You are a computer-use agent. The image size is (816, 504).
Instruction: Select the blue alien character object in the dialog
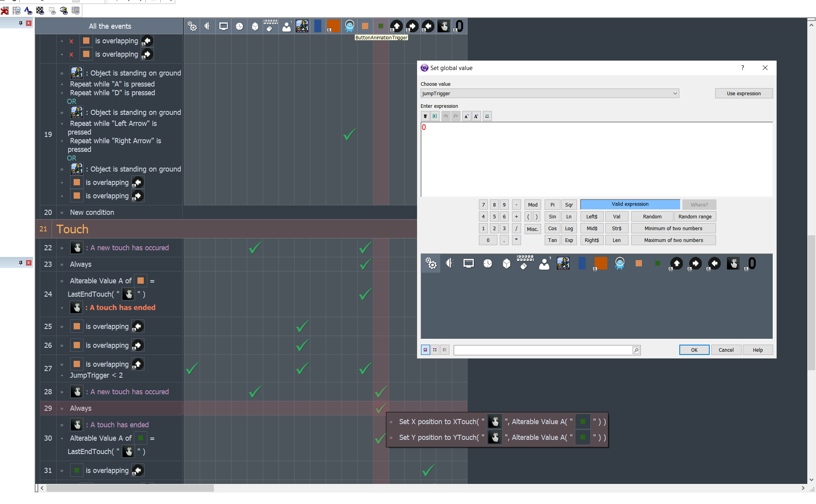click(x=619, y=264)
